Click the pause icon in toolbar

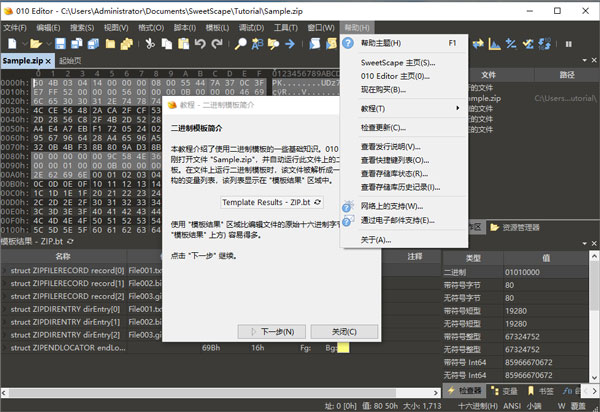[569, 44]
